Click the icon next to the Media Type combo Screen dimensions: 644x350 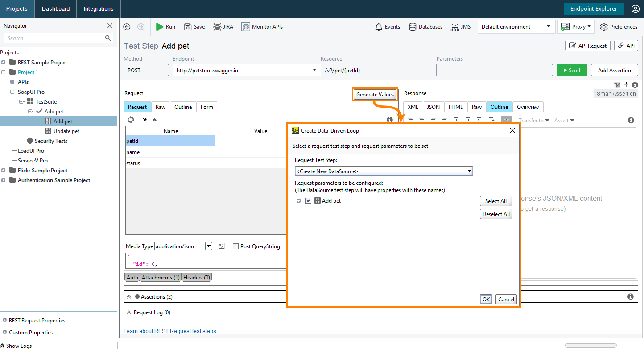tap(222, 246)
